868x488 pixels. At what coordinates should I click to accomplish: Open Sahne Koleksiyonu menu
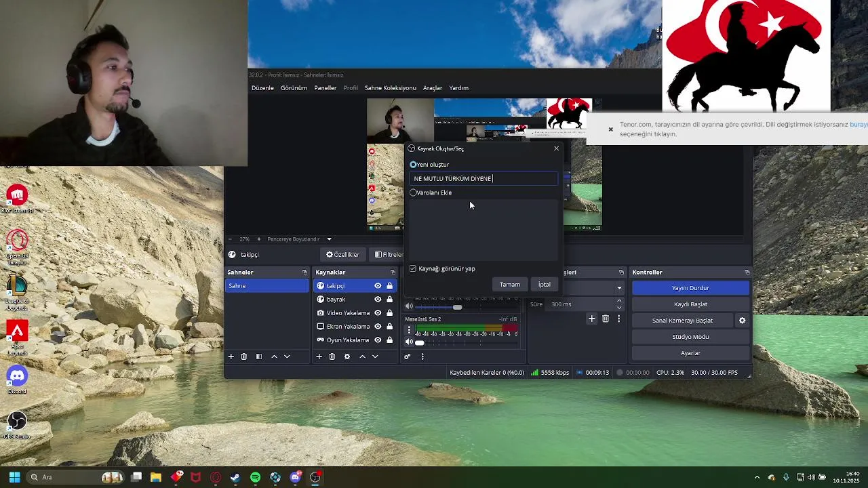(x=391, y=88)
